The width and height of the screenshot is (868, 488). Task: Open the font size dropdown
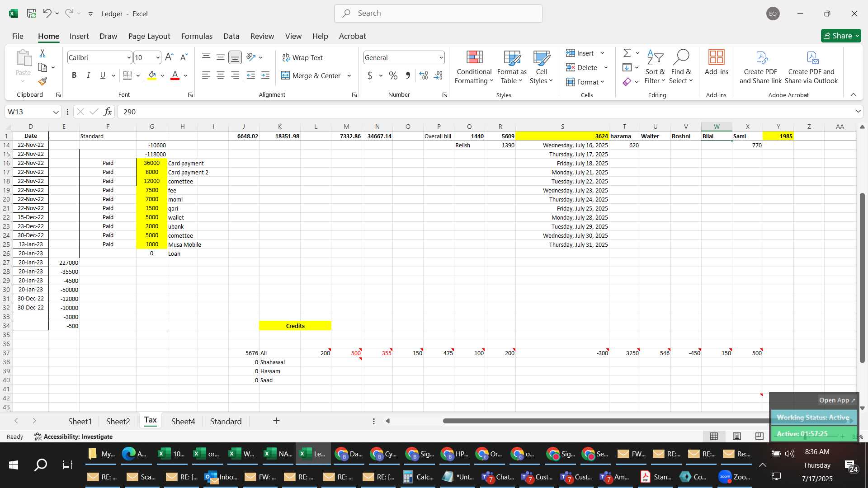(158, 58)
